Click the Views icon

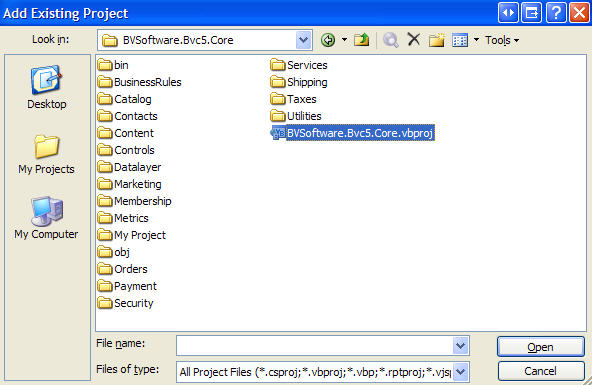(x=460, y=40)
